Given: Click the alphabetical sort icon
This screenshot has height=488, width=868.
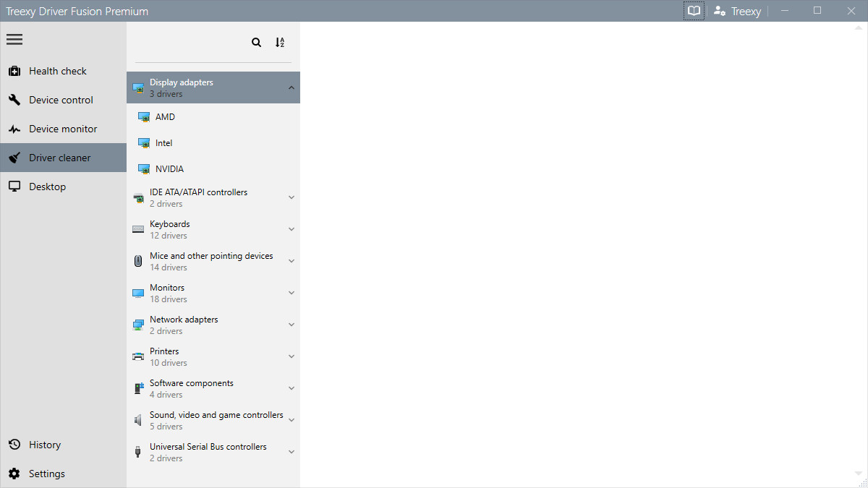Looking at the screenshot, I should click(x=280, y=42).
